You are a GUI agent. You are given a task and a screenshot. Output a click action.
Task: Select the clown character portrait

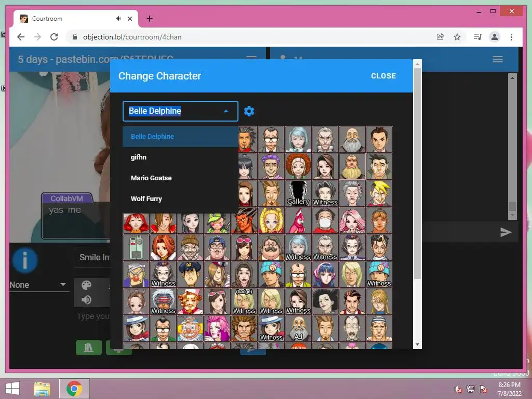point(190,328)
